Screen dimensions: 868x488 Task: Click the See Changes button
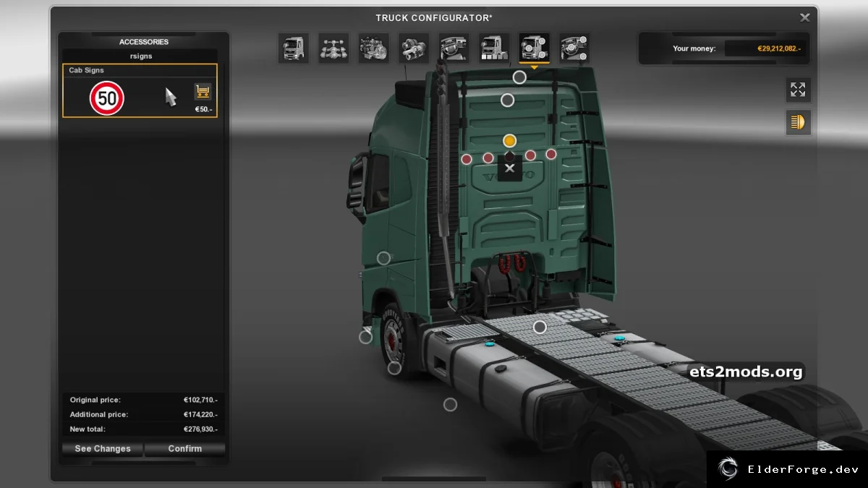tap(103, 449)
